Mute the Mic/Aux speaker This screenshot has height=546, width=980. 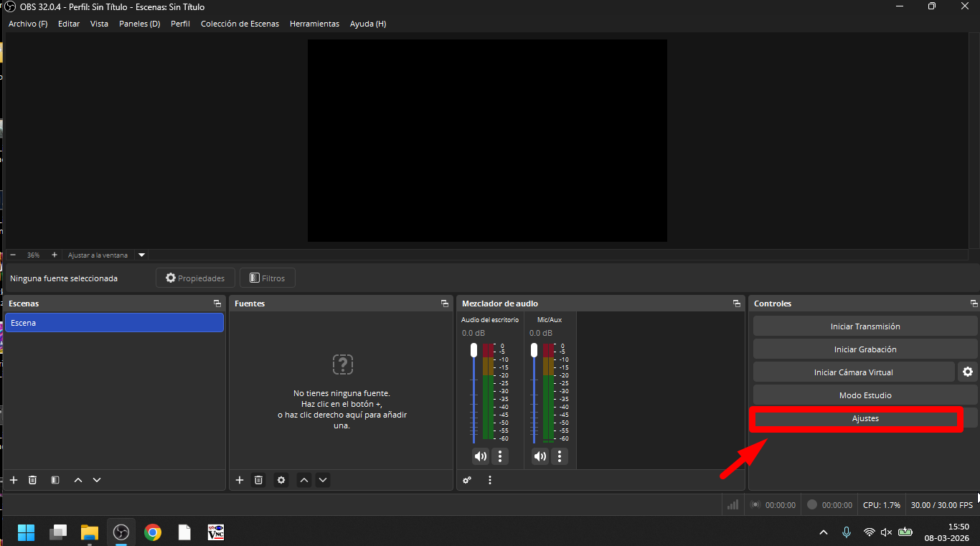[540, 456]
